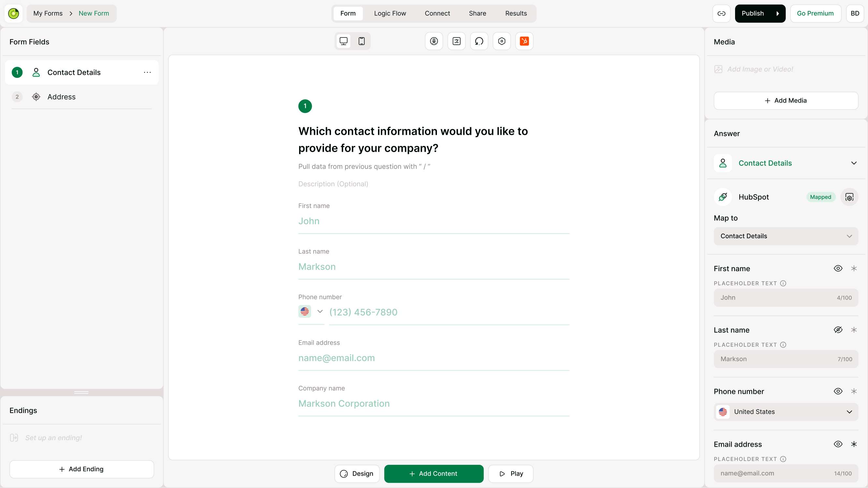Toggle Email address visibility eye
Image resolution: width=868 pixels, height=488 pixels.
838,444
